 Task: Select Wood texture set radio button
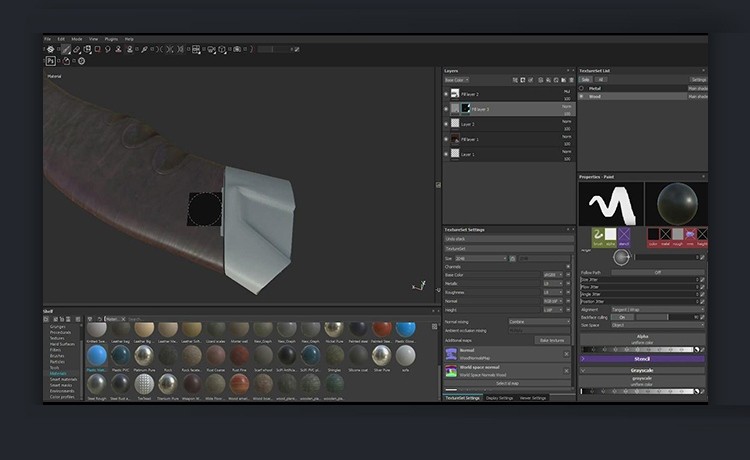(x=582, y=97)
